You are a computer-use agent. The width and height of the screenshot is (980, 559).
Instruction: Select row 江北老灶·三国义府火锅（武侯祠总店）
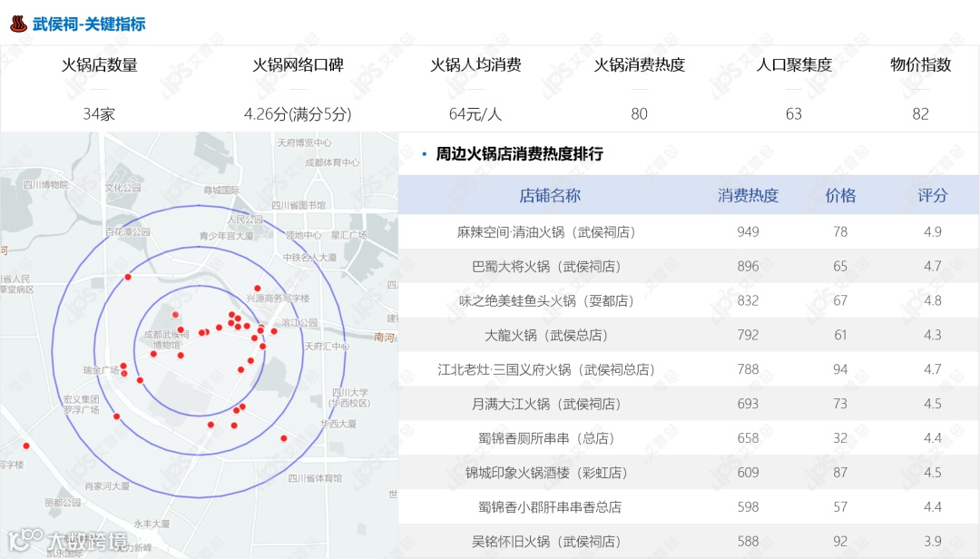click(689, 369)
